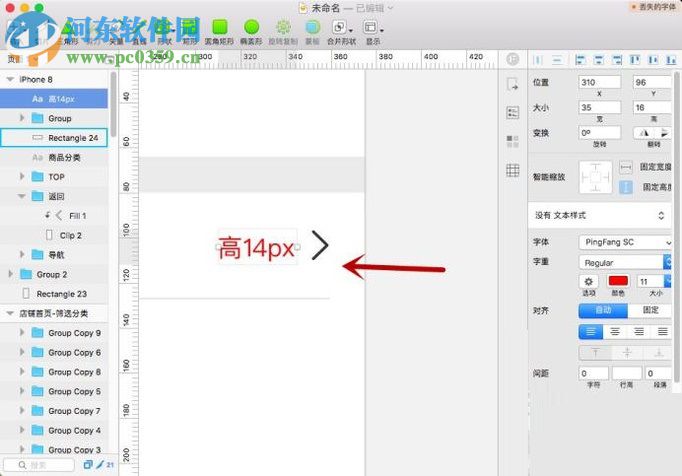Click the layer search box
The image size is (682, 476).
pos(39,465)
